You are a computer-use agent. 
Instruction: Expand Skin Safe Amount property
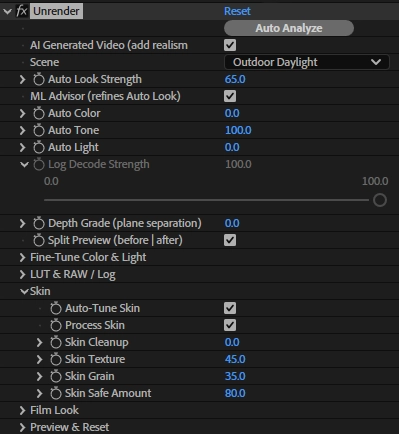click(x=39, y=393)
